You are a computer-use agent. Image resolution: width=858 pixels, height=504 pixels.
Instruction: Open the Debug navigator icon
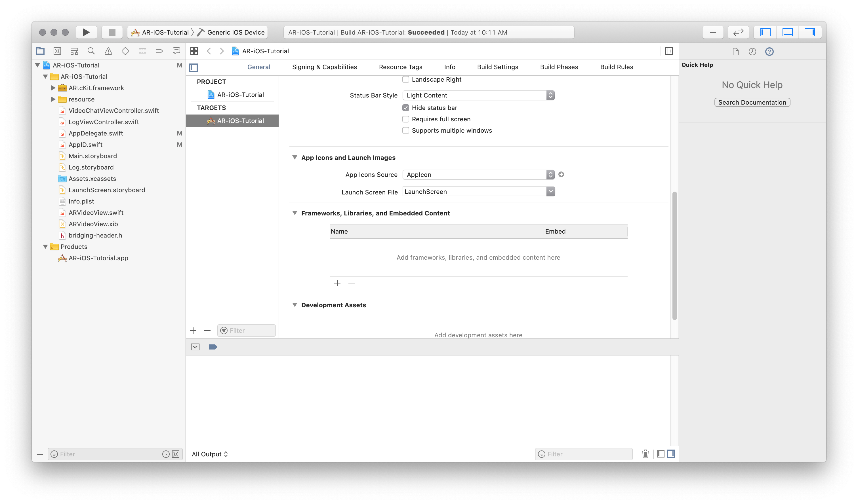pos(142,51)
